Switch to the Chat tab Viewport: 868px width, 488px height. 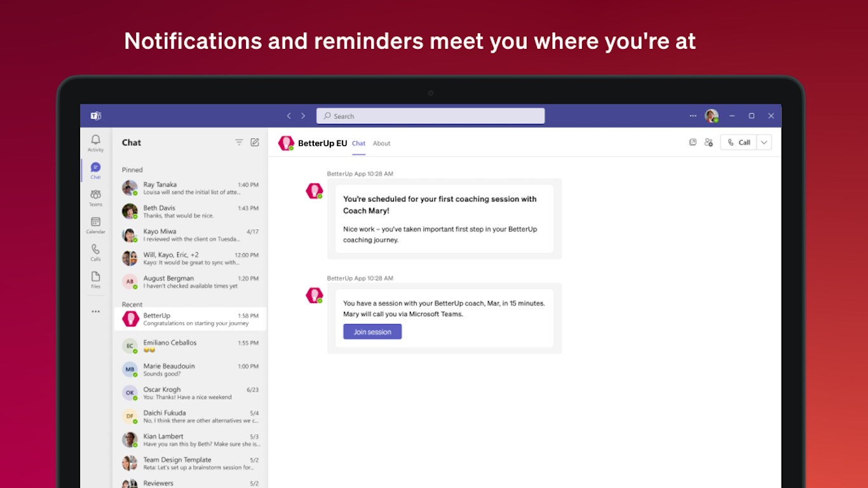(358, 144)
